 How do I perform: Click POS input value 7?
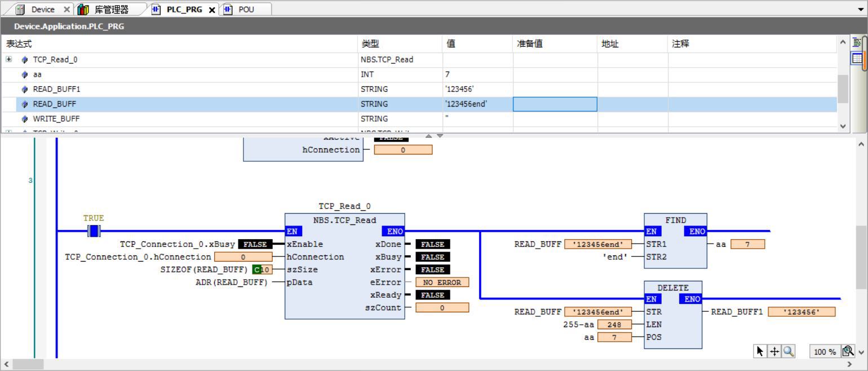tap(614, 337)
